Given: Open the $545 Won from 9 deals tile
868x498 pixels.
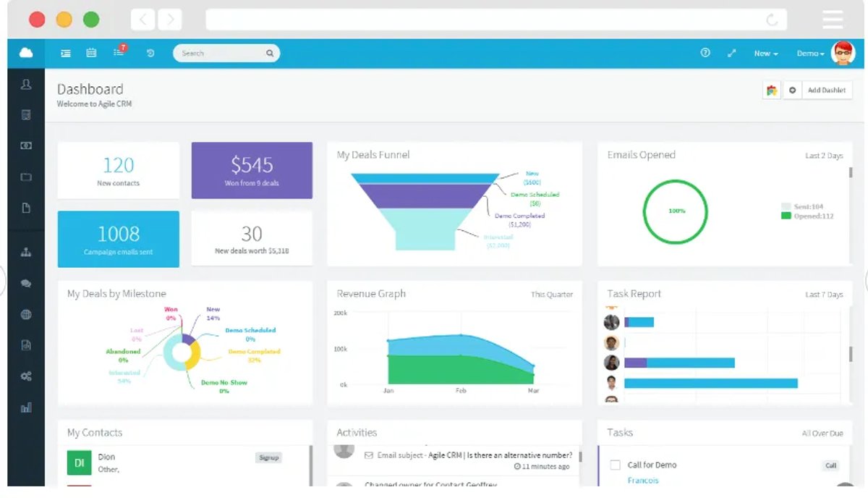Looking at the screenshot, I should pyautogui.click(x=252, y=170).
